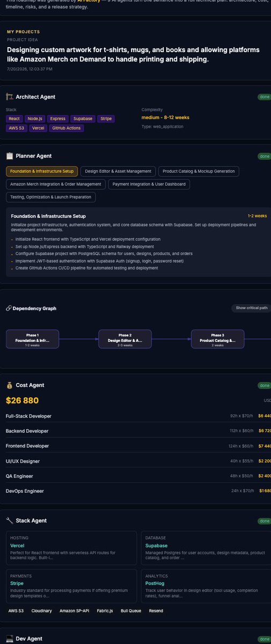This screenshot has height=644, width=271.
Task: Click the done badge in Architect Agent section
Action: [x=264, y=97]
